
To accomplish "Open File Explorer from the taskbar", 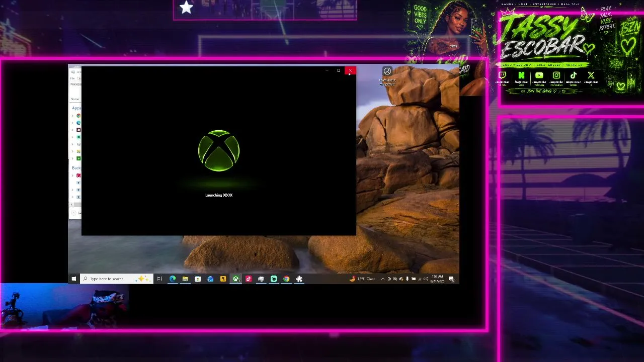I will (185, 279).
